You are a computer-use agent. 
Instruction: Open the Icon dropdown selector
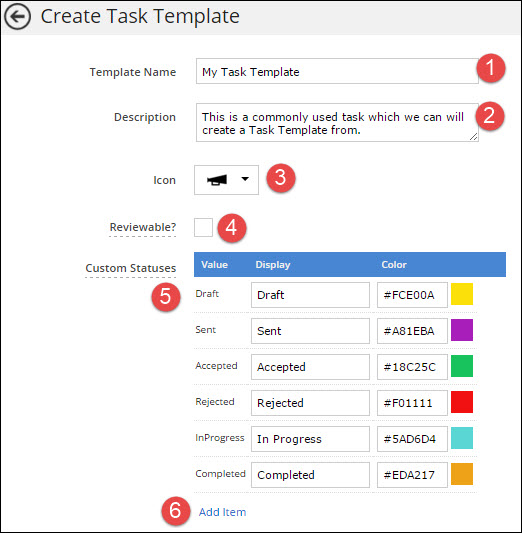pyautogui.click(x=226, y=180)
